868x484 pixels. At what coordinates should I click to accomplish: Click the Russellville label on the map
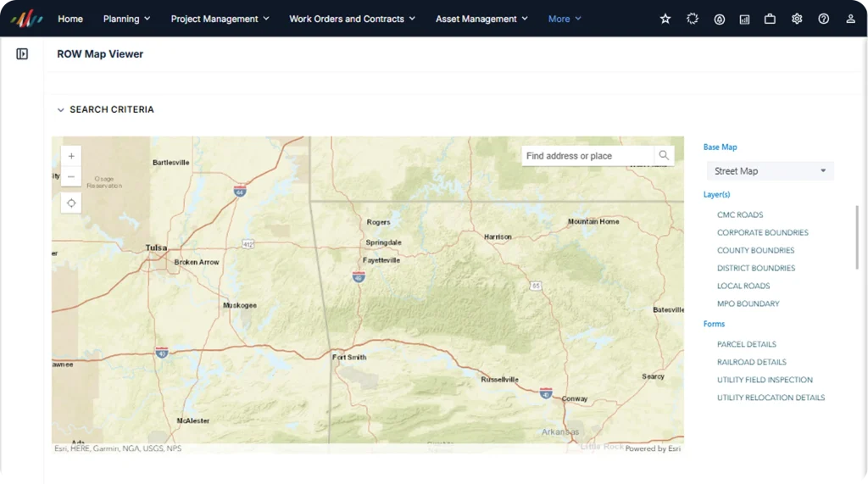(500, 380)
